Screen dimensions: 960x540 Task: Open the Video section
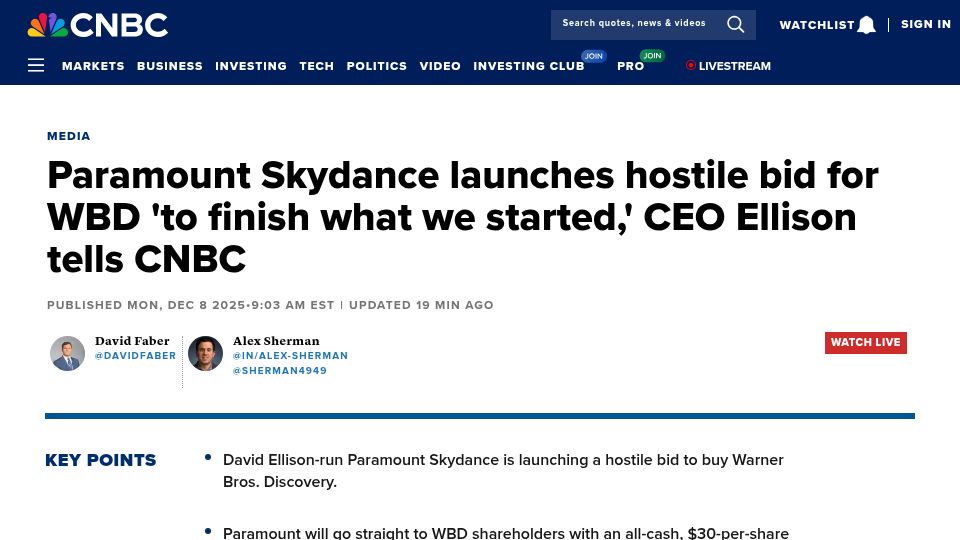(x=440, y=66)
